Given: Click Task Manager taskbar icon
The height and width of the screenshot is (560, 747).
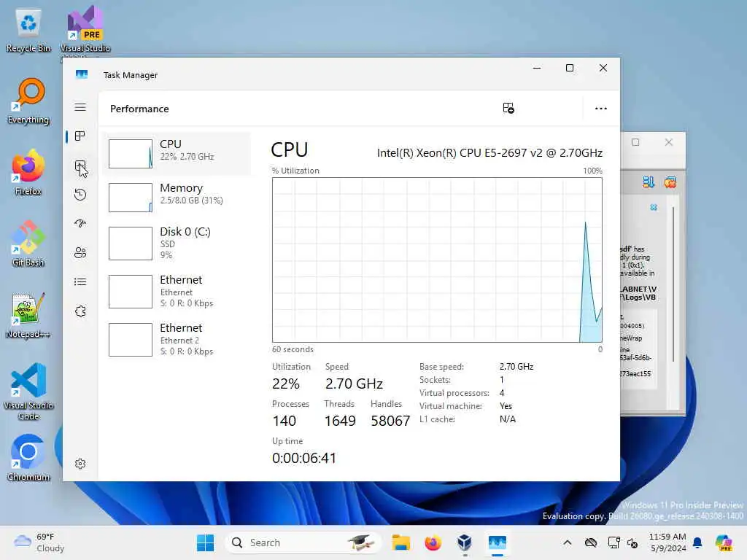Looking at the screenshot, I should (497, 542).
